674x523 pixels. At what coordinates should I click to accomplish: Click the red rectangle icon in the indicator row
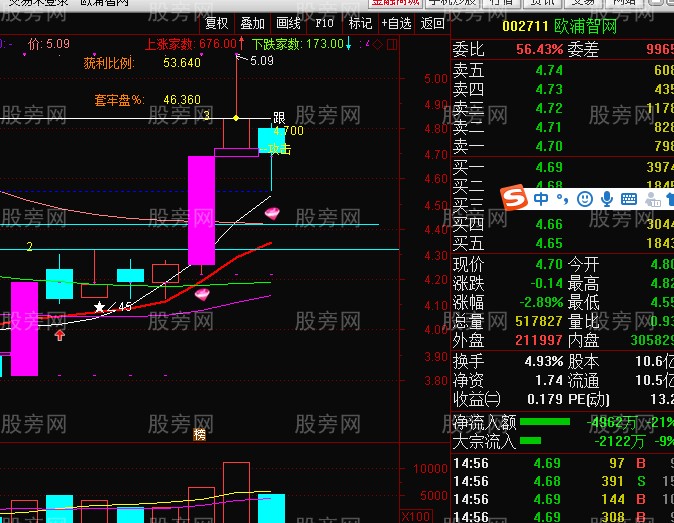pos(392,44)
